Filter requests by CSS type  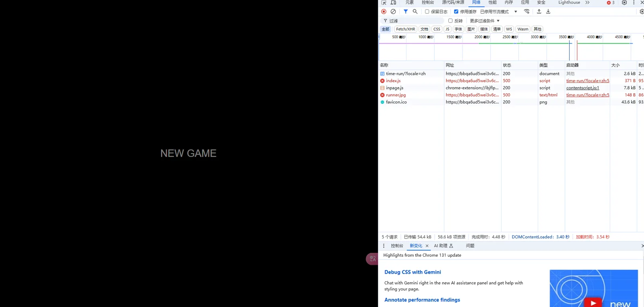point(437,29)
